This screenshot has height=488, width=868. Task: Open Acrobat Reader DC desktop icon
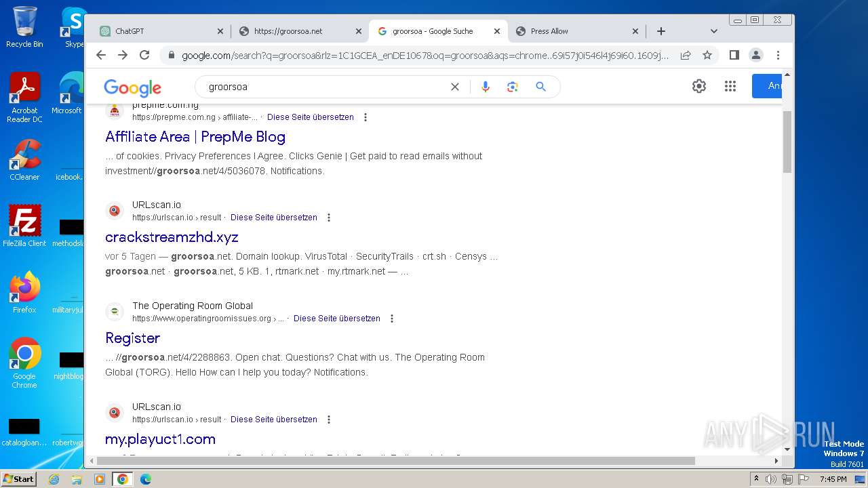point(24,98)
